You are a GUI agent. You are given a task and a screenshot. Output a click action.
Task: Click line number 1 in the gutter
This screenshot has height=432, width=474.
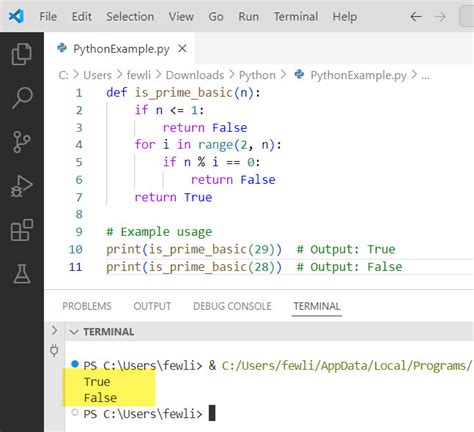[x=79, y=93]
